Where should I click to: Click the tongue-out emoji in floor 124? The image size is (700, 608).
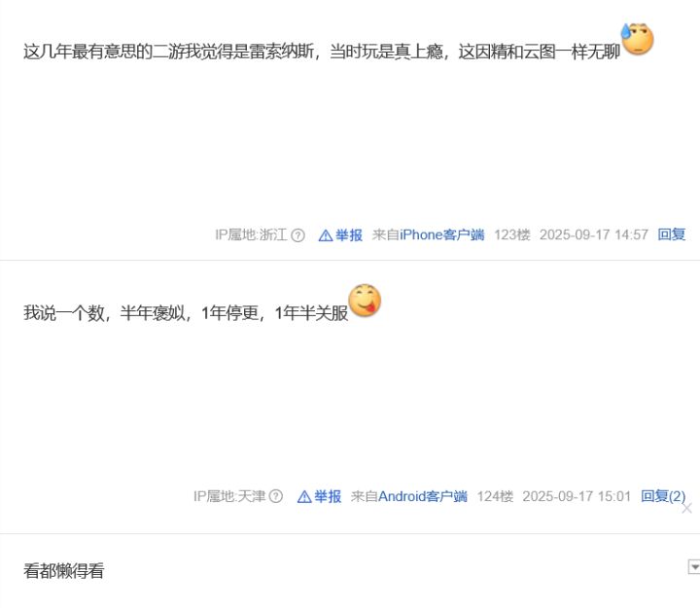(365, 301)
